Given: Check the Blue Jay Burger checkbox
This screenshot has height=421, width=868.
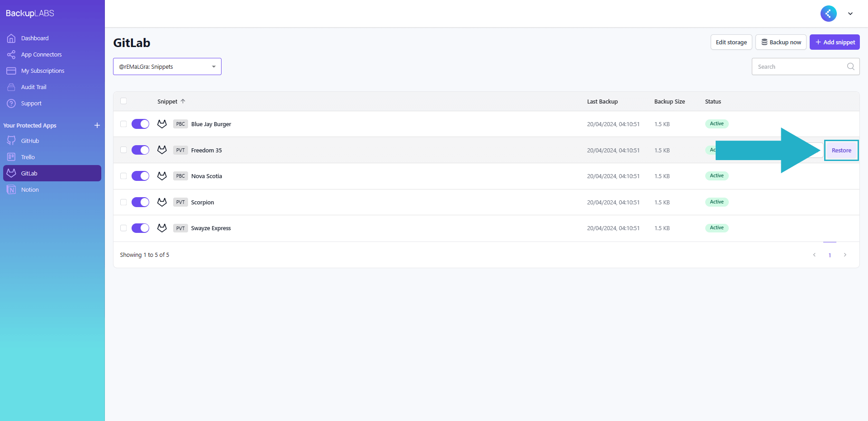Looking at the screenshot, I should click(123, 124).
